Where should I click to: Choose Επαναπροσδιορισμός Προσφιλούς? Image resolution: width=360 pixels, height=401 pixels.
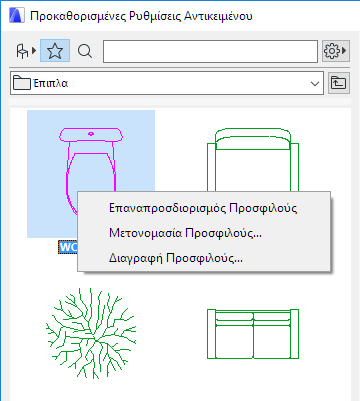click(x=203, y=208)
